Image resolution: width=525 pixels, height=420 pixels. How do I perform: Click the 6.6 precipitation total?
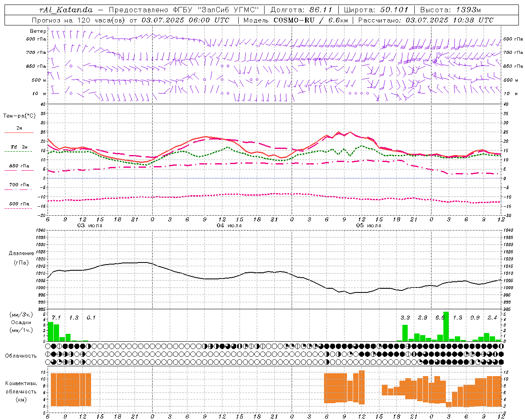440,318
